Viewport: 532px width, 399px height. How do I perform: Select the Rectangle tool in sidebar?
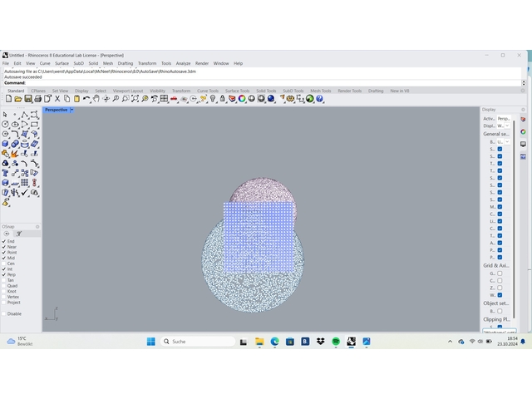pos(34,125)
